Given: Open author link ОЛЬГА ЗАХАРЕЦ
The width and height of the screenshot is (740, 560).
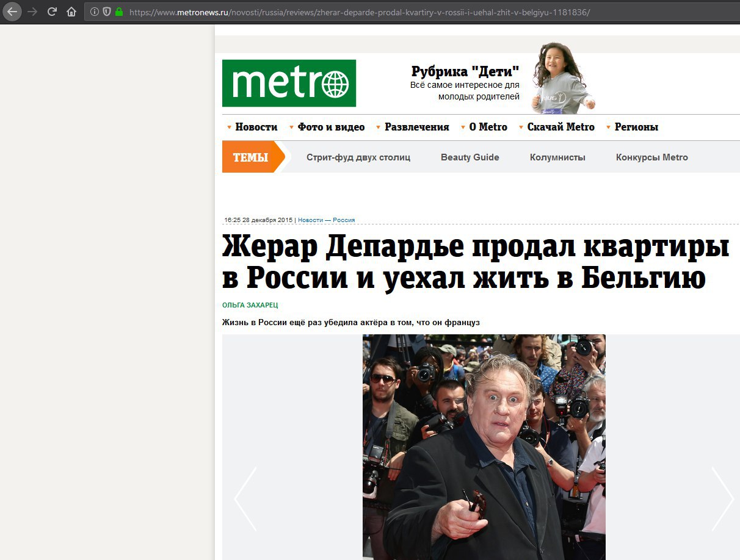Looking at the screenshot, I should click(x=250, y=305).
